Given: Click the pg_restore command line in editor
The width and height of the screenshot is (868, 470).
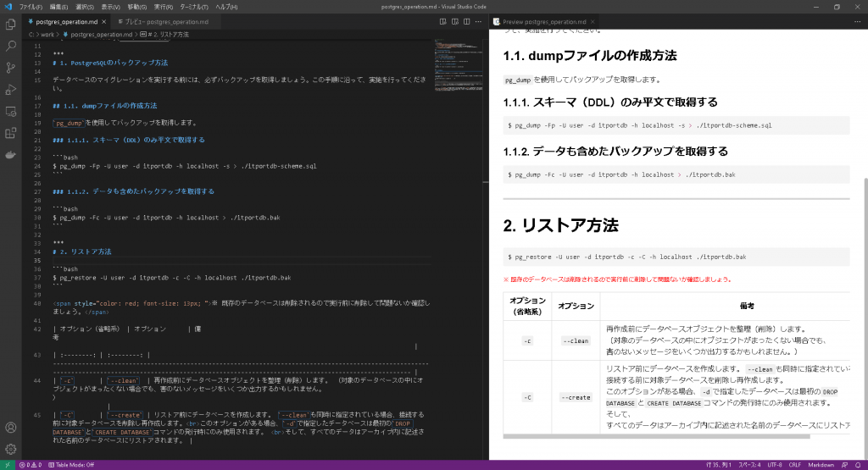Looking at the screenshot, I should click(172, 278).
